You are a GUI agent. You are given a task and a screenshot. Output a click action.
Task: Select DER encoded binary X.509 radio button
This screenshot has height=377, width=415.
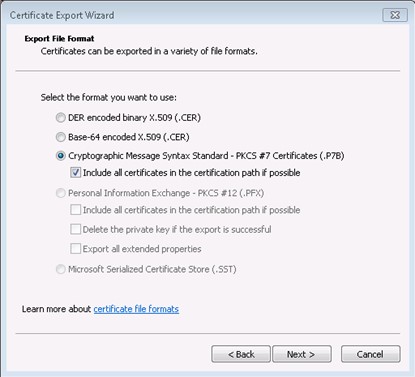[x=60, y=118]
